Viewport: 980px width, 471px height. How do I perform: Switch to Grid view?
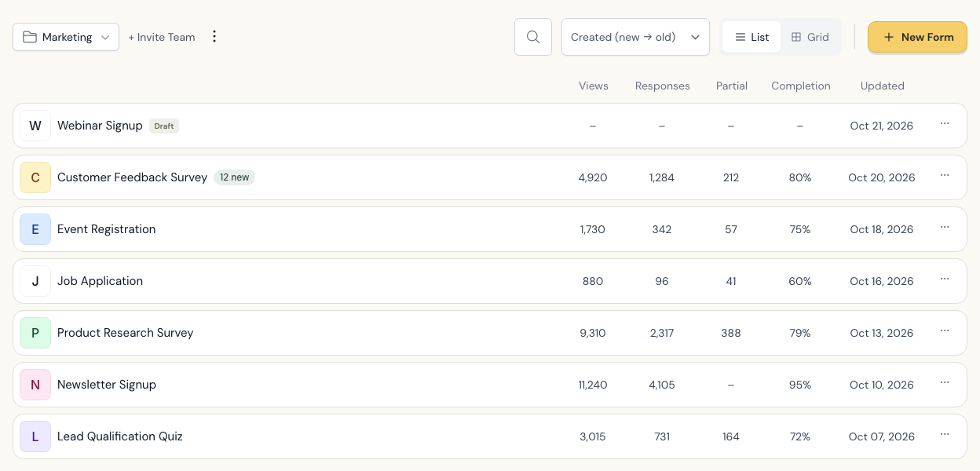click(x=810, y=37)
